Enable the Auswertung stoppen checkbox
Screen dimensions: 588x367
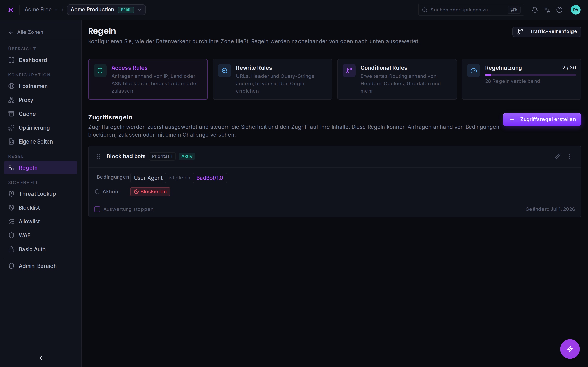[97, 209]
